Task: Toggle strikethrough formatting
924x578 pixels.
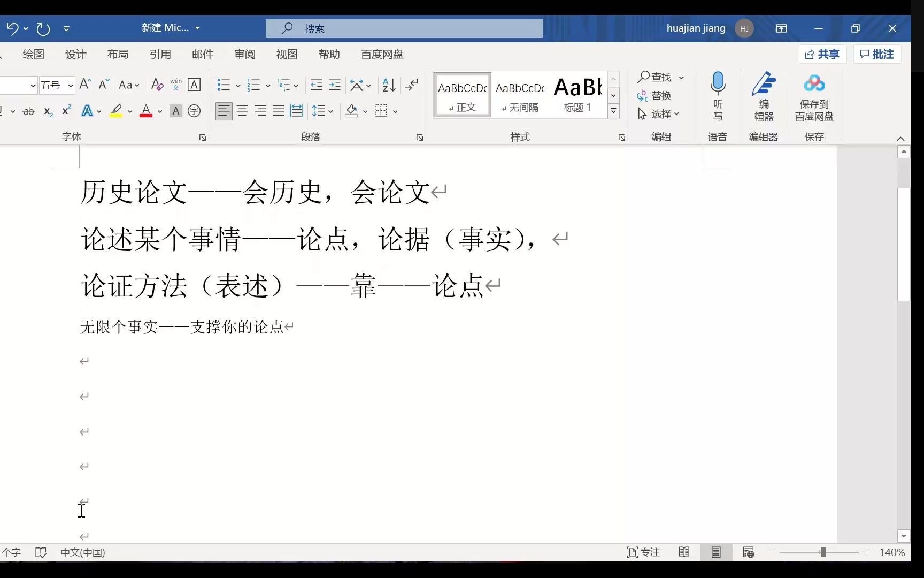Action: (29, 111)
